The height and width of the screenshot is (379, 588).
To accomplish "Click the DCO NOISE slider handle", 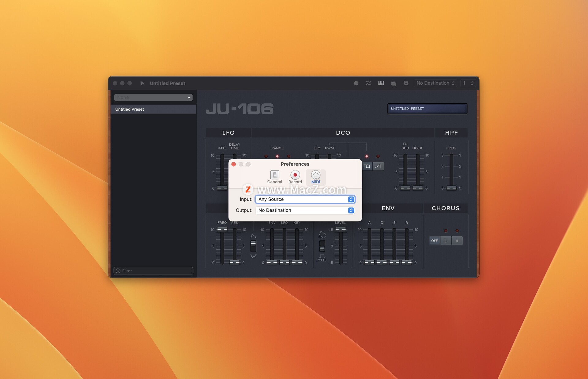I will (x=418, y=188).
